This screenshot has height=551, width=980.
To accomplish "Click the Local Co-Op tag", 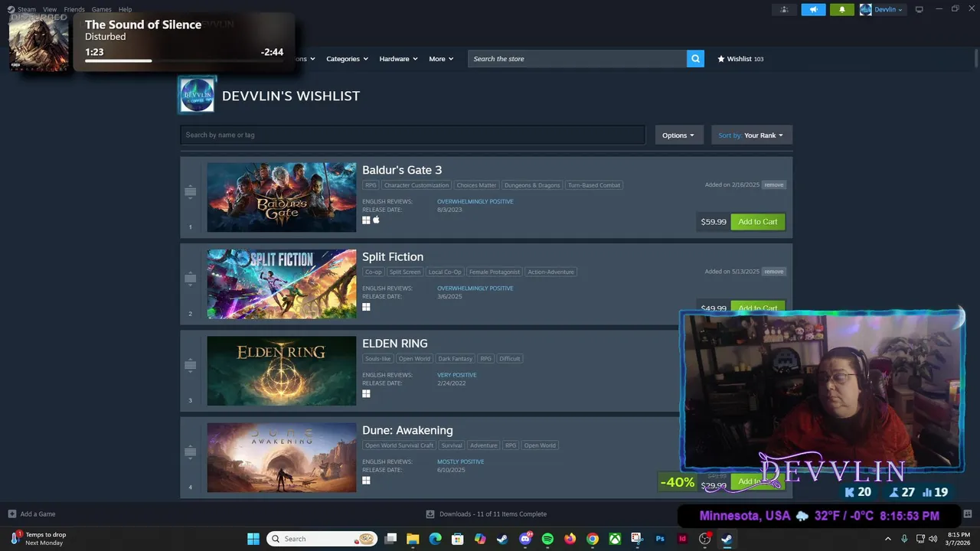I will (x=445, y=272).
